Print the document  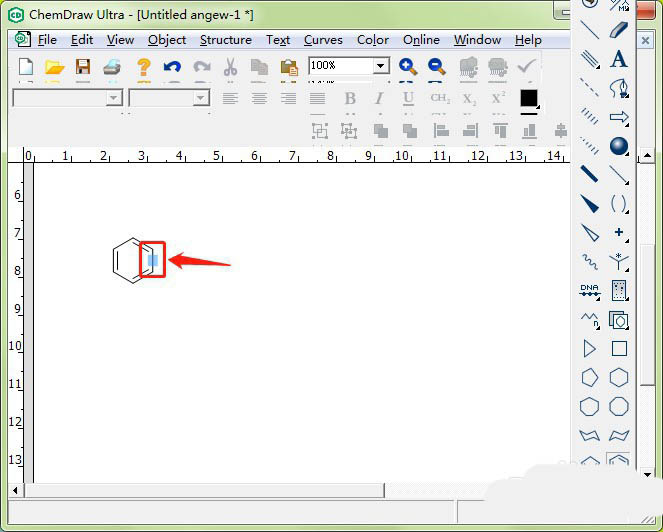coord(112,67)
